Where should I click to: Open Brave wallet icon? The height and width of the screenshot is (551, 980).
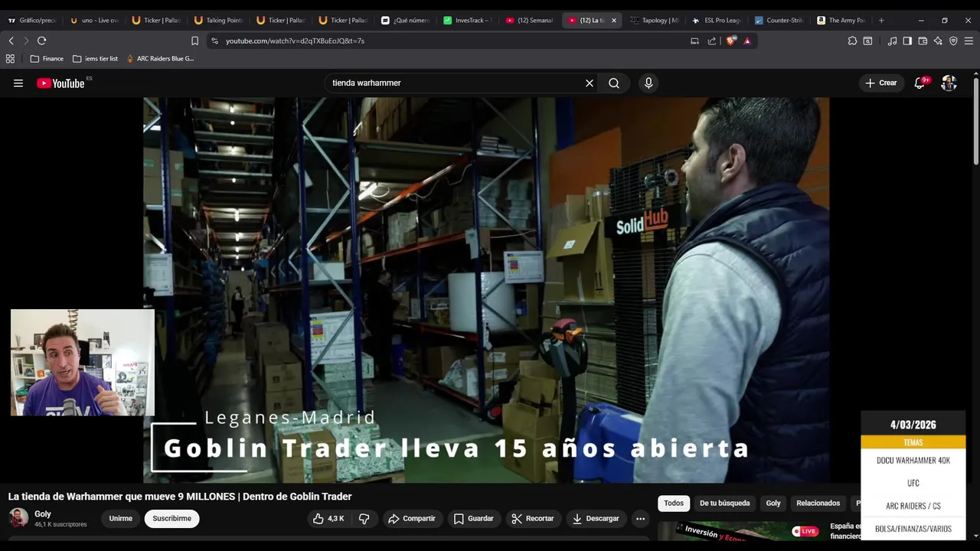pos(923,41)
